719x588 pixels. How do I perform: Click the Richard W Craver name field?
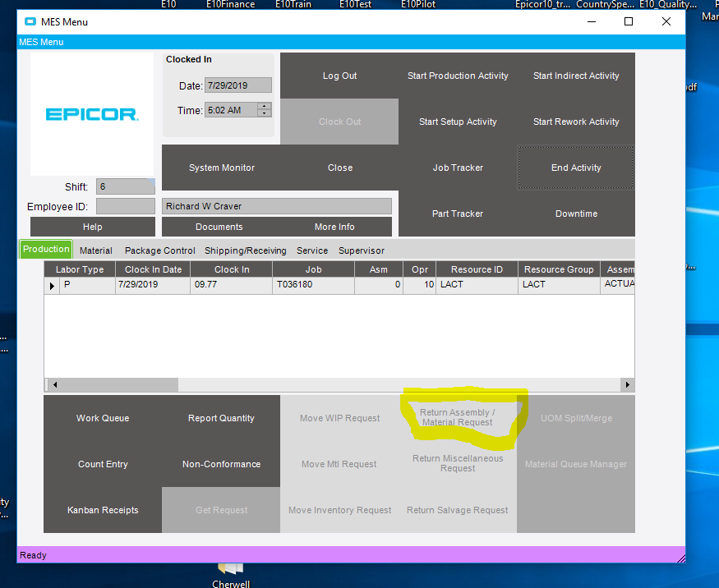pyautogui.click(x=277, y=206)
